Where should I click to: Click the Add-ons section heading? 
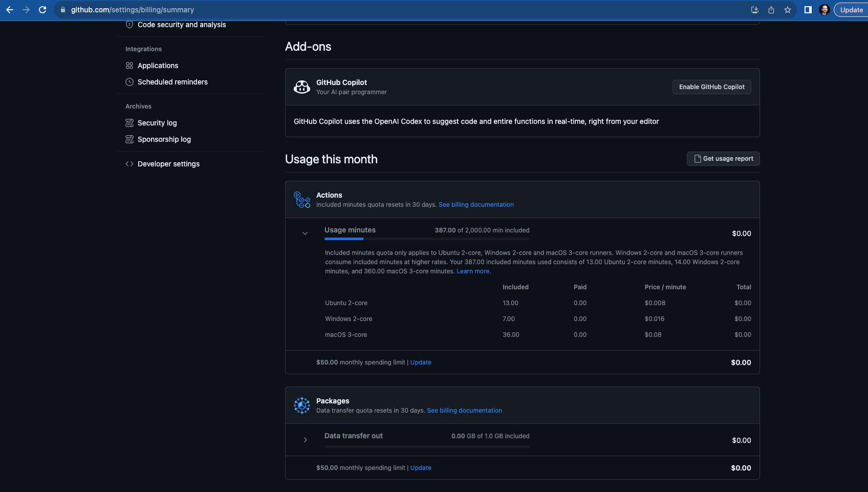(x=308, y=47)
